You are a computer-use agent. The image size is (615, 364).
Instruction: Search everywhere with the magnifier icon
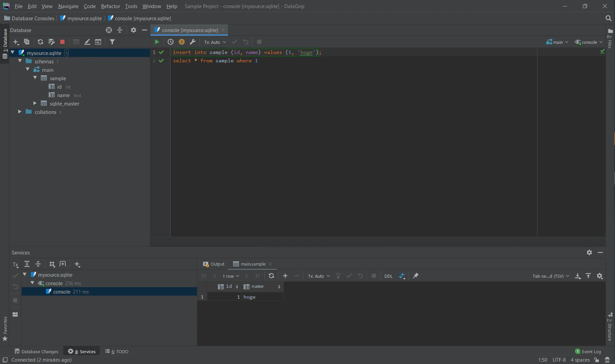tap(609, 18)
